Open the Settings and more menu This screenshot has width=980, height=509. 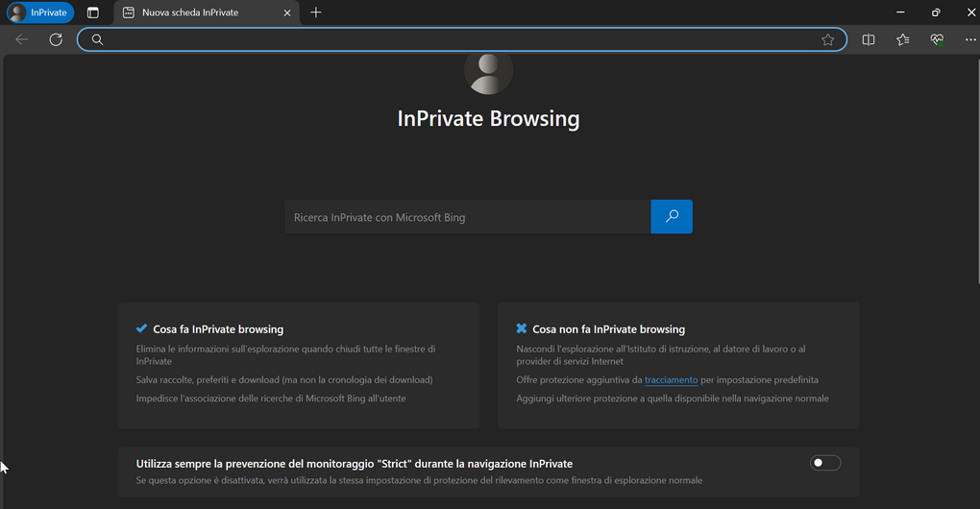pyautogui.click(x=970, y=40)
